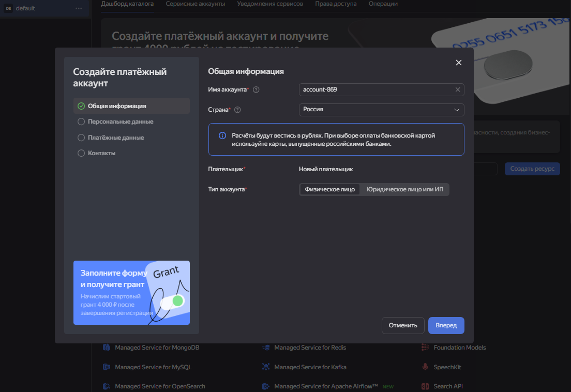
Task: Select Юридическое лицо или ИП account type
Action: click(x=404, y=189)
